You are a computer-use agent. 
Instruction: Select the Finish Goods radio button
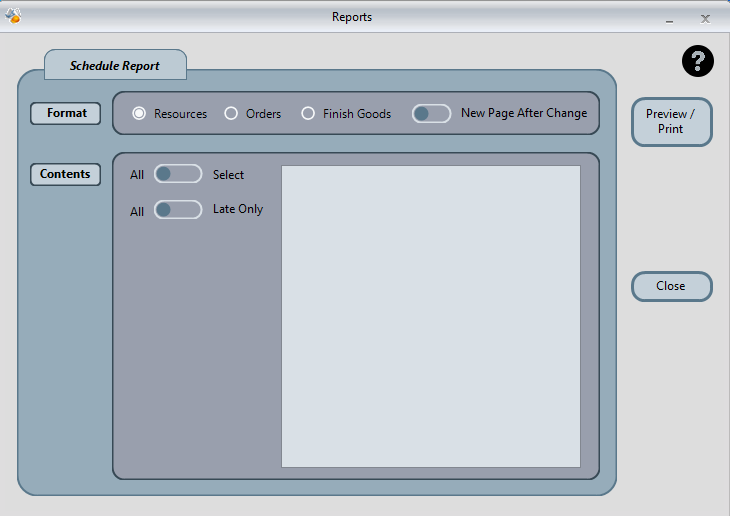(308, 113)
